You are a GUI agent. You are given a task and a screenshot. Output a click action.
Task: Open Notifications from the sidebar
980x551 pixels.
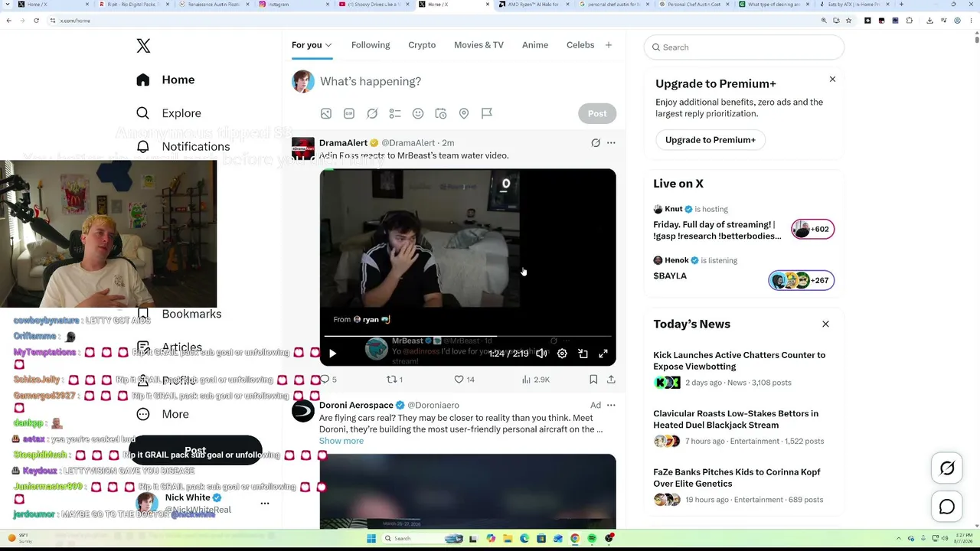[183, 146]
